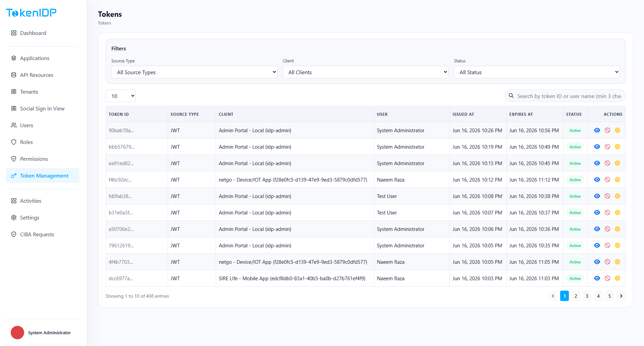This screenshot has height=346, width=644.
Task: Click the next page arrow
Action: coord(621,296)
